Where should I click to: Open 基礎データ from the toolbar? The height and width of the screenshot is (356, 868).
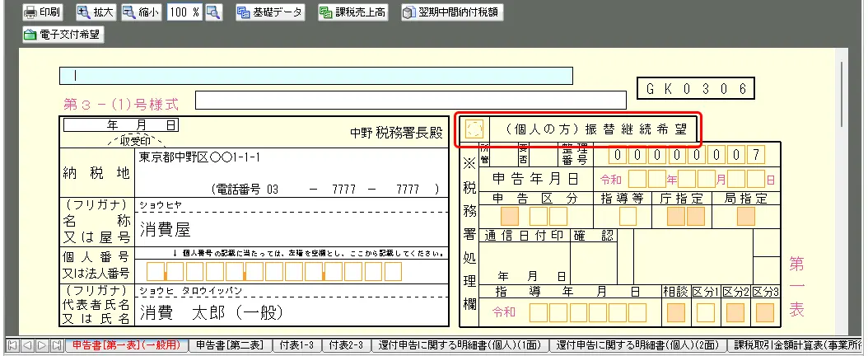[x=269, y=12]
